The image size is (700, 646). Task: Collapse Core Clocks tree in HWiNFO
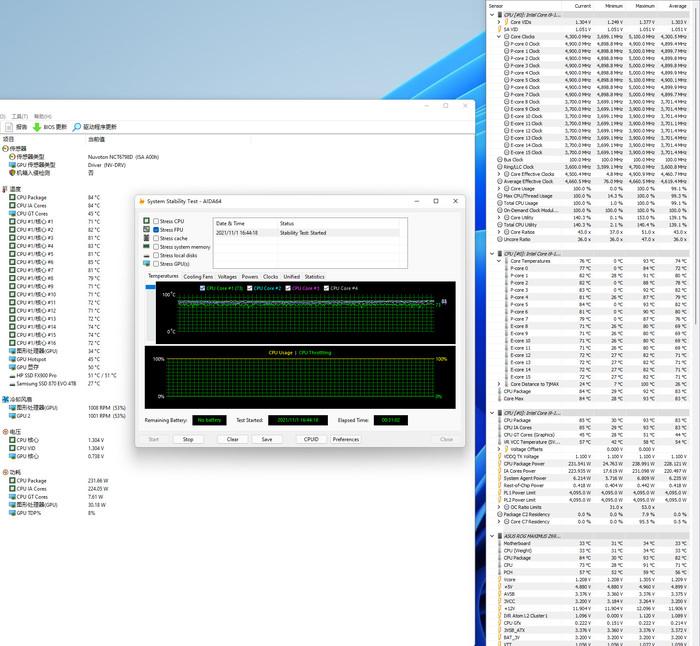499,37
